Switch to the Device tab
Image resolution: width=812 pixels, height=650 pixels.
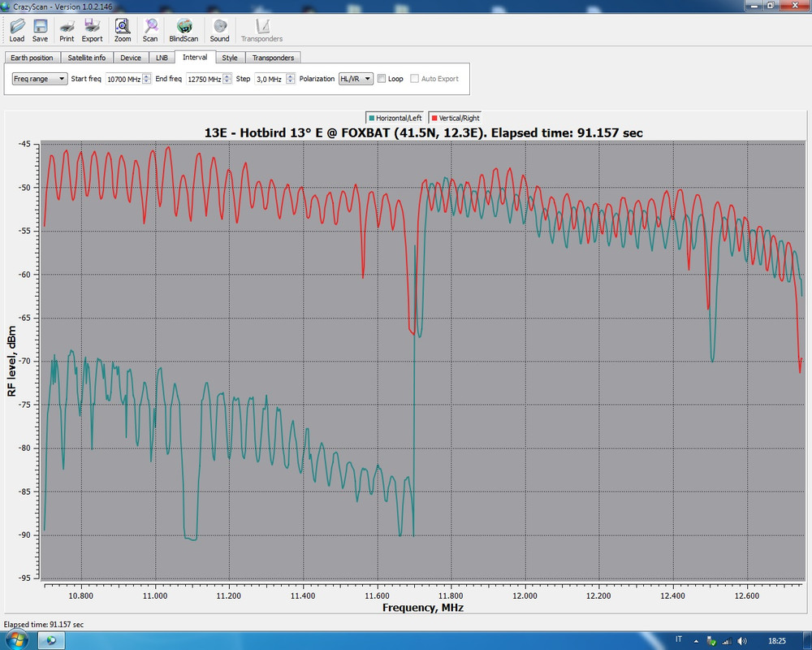click(x=131, y=58)
